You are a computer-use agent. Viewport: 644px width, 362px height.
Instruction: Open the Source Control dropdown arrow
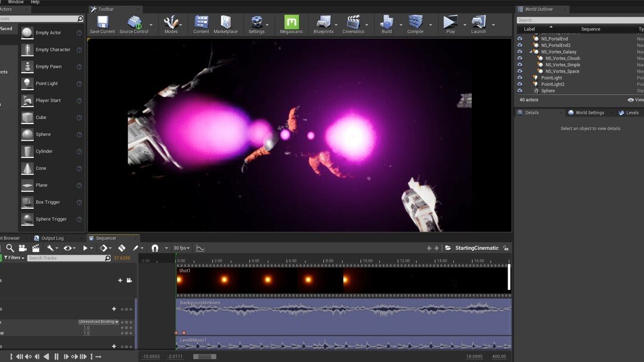pyautogui.click(x=151, y=25)
